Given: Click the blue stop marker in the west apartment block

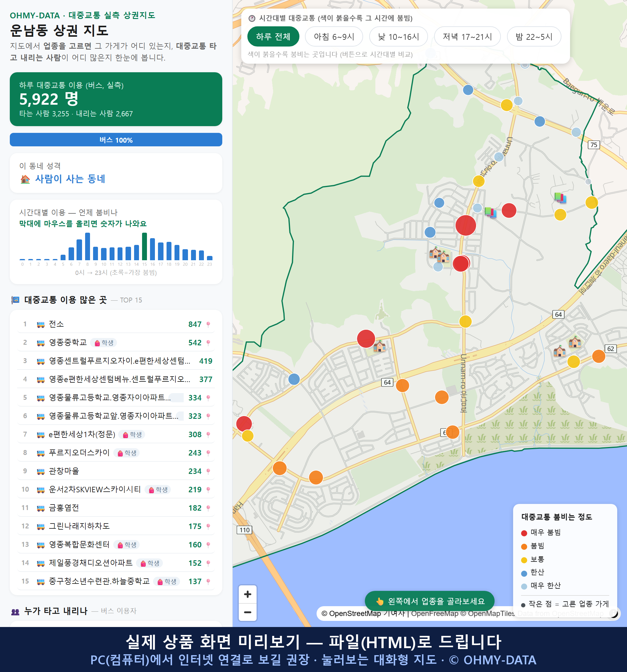Looking at the screenshot, I should tap(294, 379).
